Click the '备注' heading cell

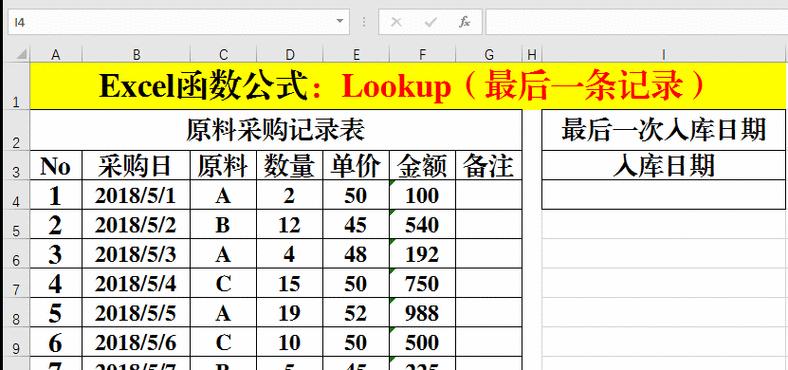tap(488, 165)
